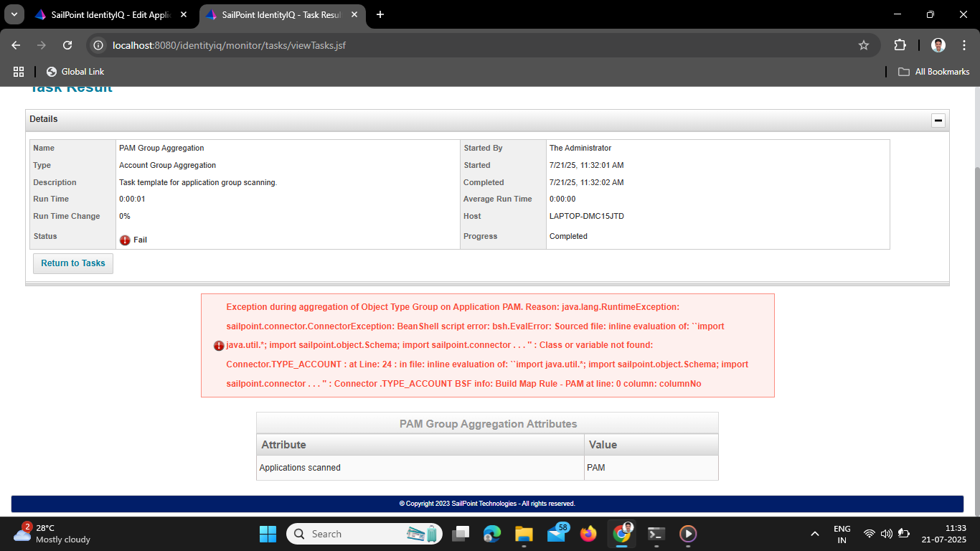Open the Global Link bookmark
Screen dimensions: 980x551
(75, 72)
